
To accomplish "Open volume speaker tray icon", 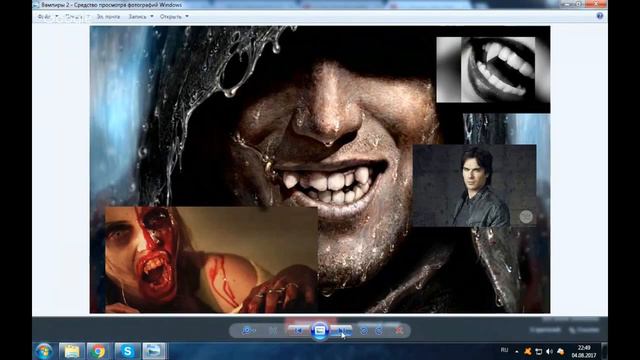I will (x=549, y=351).
